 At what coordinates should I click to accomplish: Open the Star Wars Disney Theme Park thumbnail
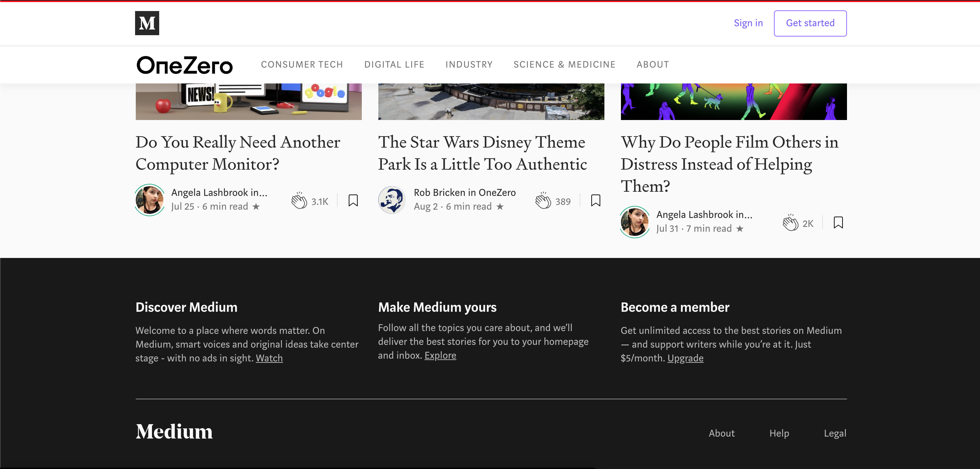491,101
